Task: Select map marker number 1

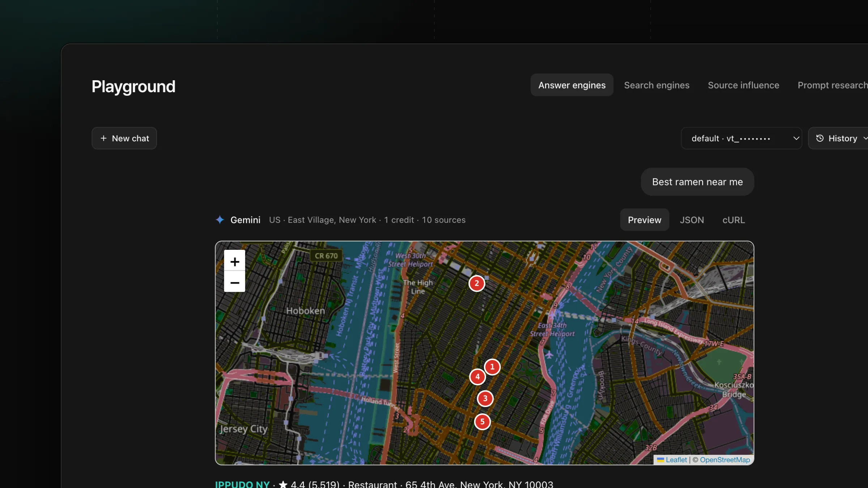Action: coord(492,367)
